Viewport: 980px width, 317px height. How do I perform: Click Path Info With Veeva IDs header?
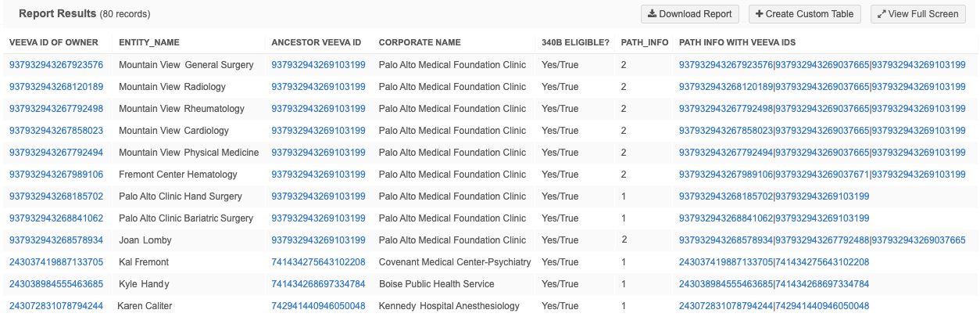(x=738, y=42)
